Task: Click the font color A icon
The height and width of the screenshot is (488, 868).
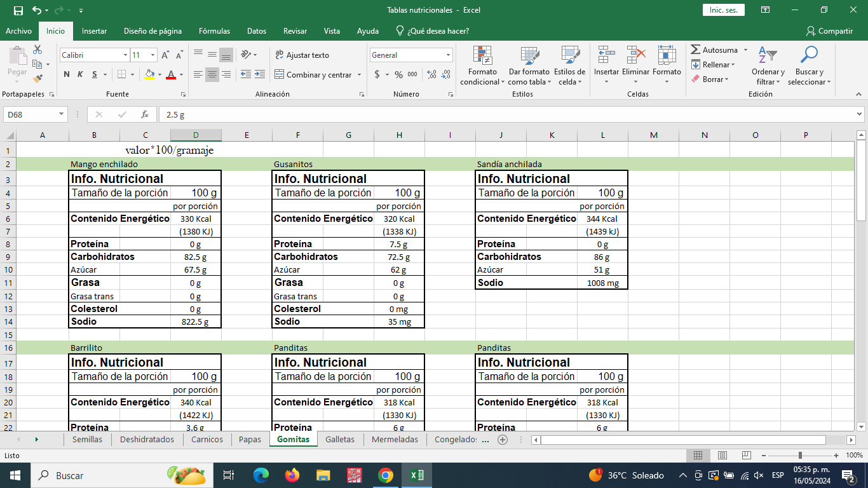Action: 170,74
